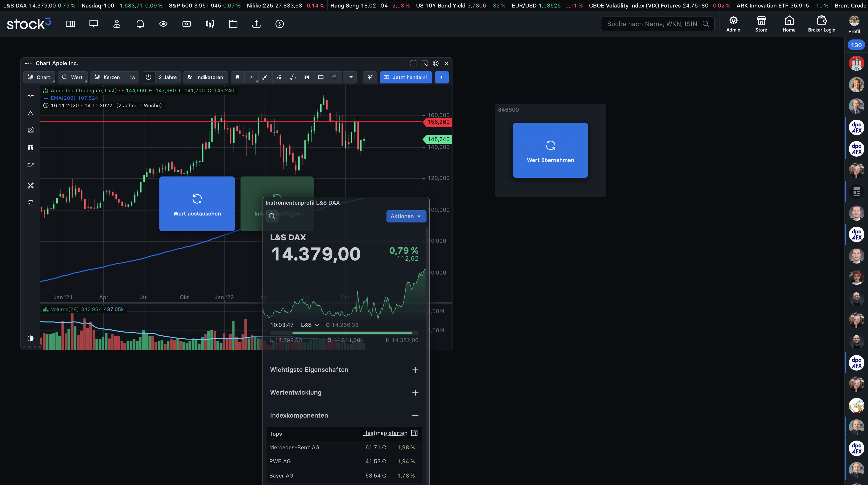Click the upload/share icon in top navigation
The width and height of the screenshot is (868, 485).
tap(256, 24)
